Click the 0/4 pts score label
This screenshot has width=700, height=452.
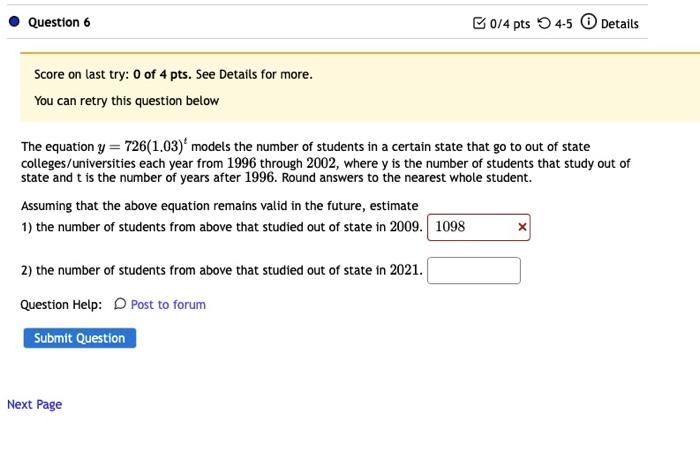(x=508, y=23)
